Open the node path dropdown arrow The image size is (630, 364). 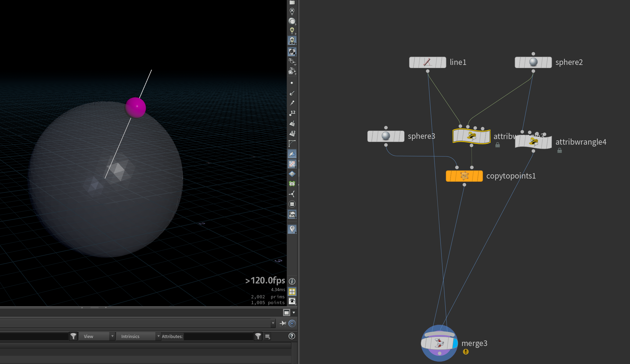pyautogui.click(x=273, y=323)
